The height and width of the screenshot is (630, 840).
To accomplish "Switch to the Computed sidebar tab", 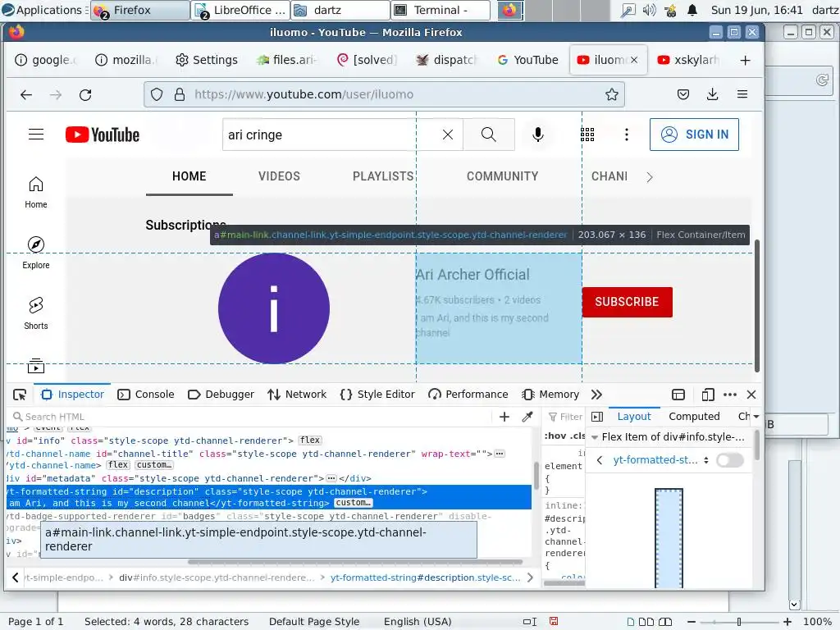I will point(694,416).
